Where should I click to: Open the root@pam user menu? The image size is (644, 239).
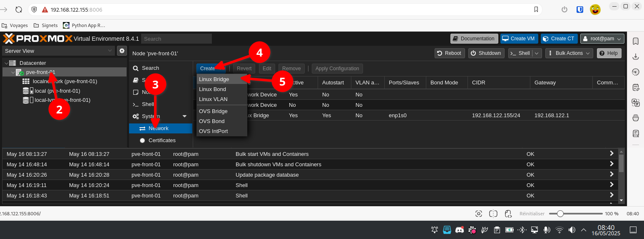coord(602,39)
